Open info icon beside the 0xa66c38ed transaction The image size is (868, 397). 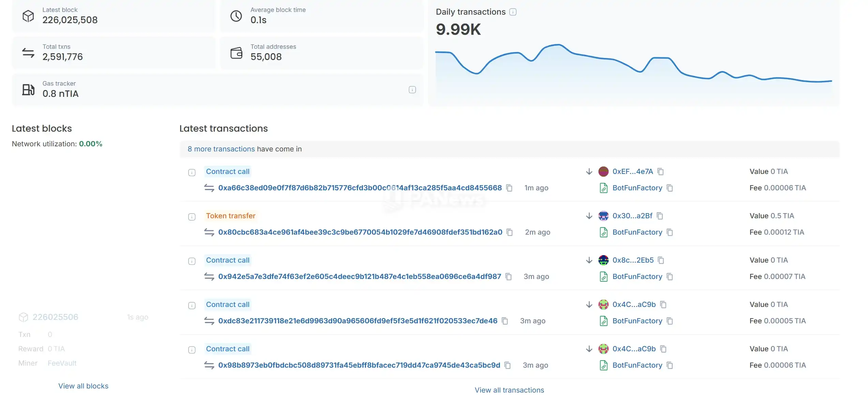click(x=192, y=173)
